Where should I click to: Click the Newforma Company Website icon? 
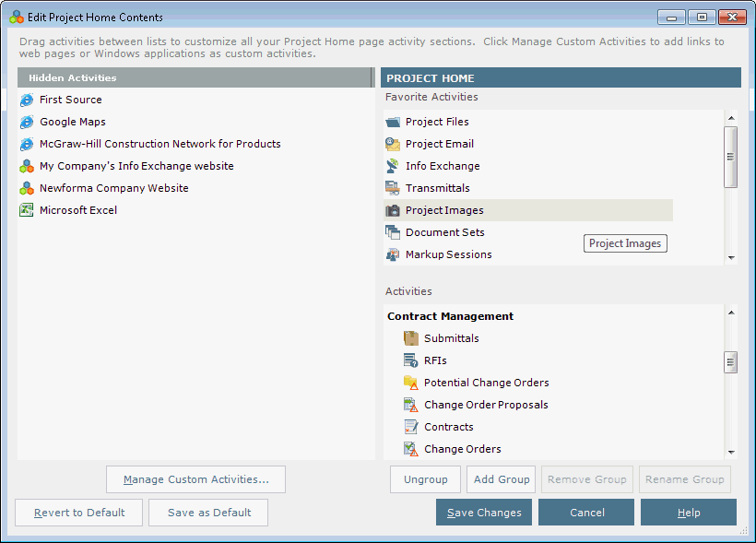tap(27, 189)
